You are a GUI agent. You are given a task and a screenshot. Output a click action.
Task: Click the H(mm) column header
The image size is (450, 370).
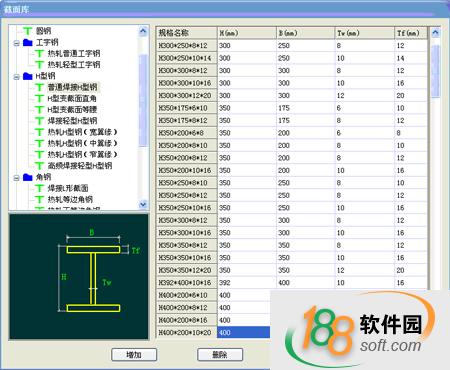tap(247, 33)
